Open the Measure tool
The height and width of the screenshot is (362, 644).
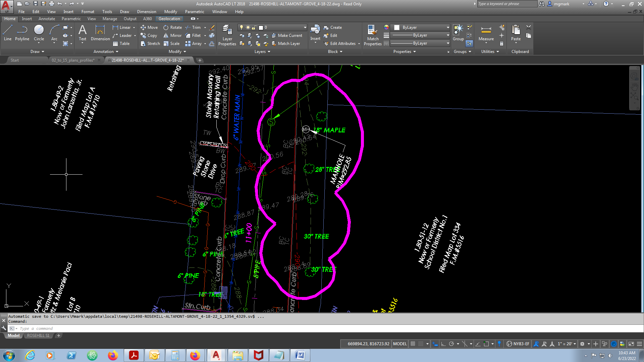click(486, 34)
